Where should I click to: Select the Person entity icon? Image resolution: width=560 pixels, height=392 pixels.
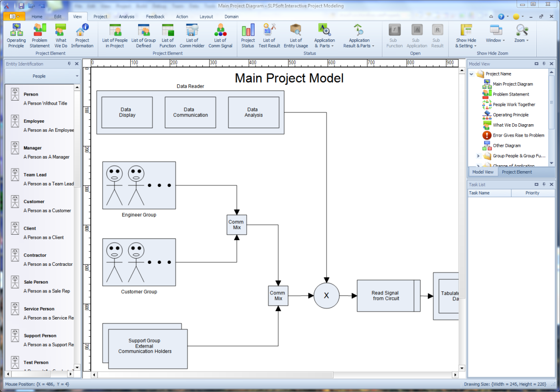15,94
